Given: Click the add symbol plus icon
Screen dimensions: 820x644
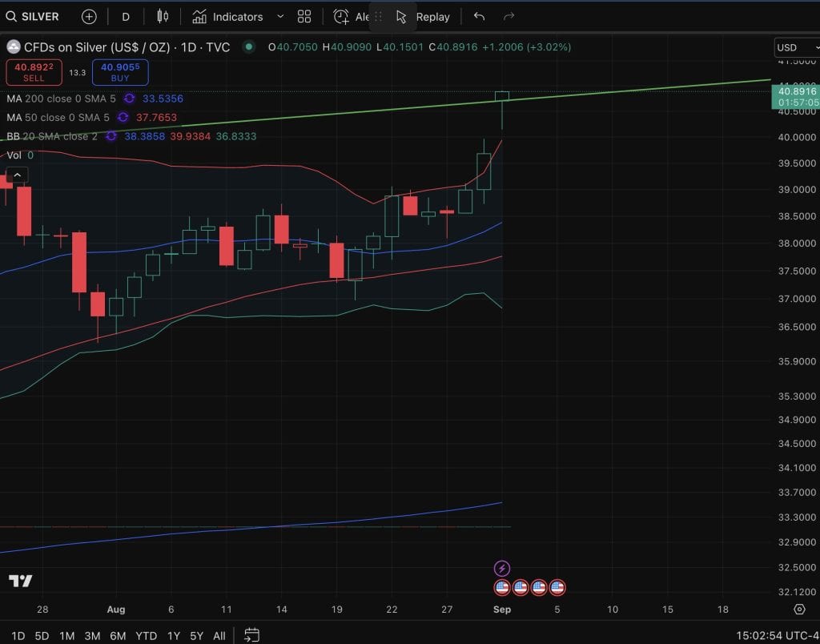Looking at the screenshot, I should (89, 17).
